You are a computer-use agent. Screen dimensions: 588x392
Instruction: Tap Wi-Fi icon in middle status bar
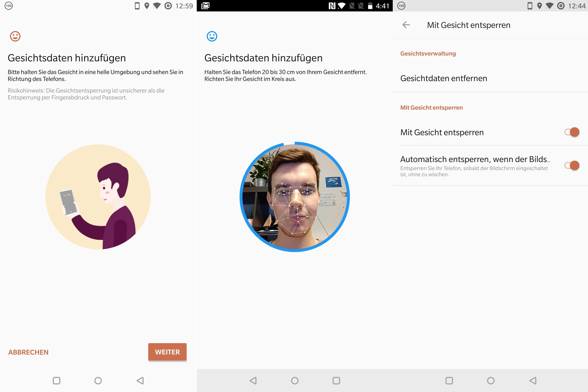(x=342, y=6)
